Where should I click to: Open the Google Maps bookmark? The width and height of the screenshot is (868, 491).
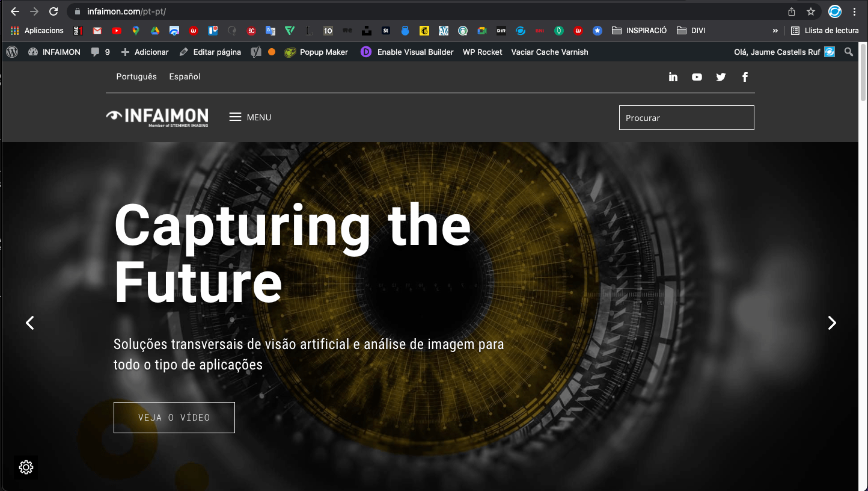click(136, 30)
